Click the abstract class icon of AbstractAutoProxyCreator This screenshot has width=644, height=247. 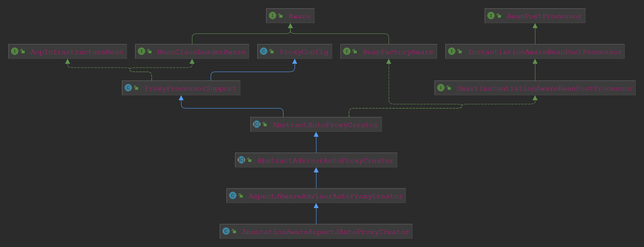pos(257,124)
